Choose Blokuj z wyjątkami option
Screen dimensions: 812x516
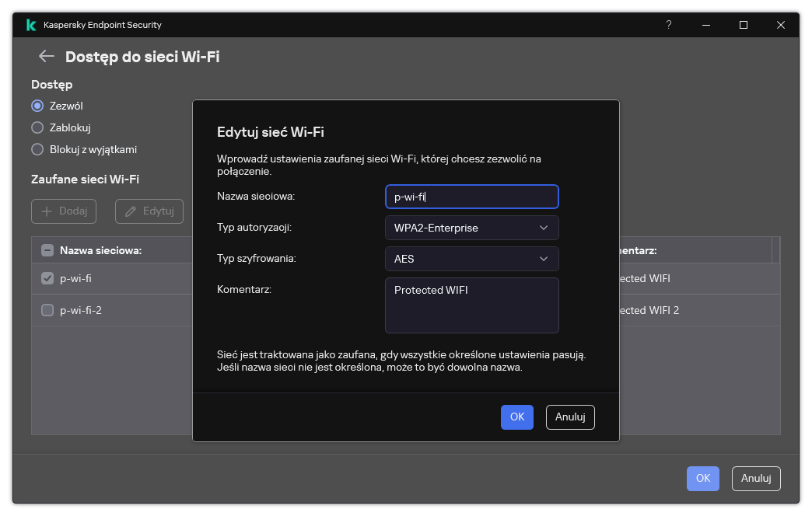[37, 149]
